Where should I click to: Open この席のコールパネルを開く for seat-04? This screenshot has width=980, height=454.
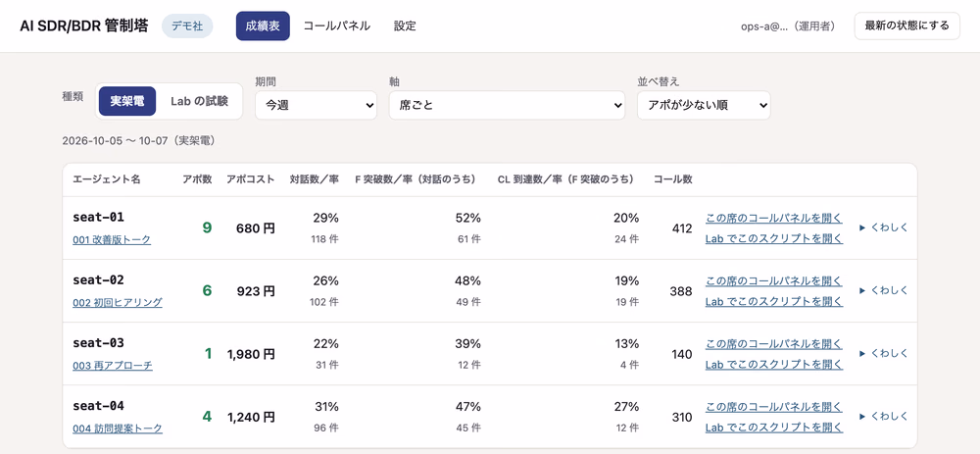(x=774, y=407)
